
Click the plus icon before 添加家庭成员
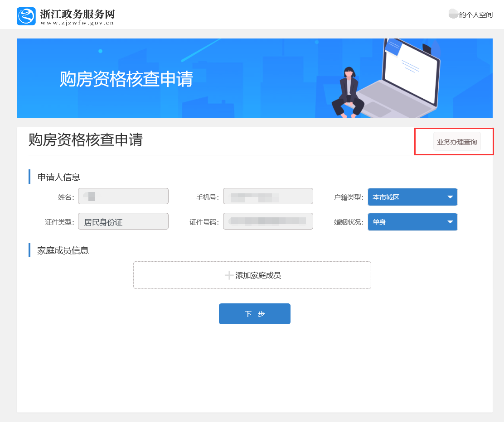(x=229, y=275)
